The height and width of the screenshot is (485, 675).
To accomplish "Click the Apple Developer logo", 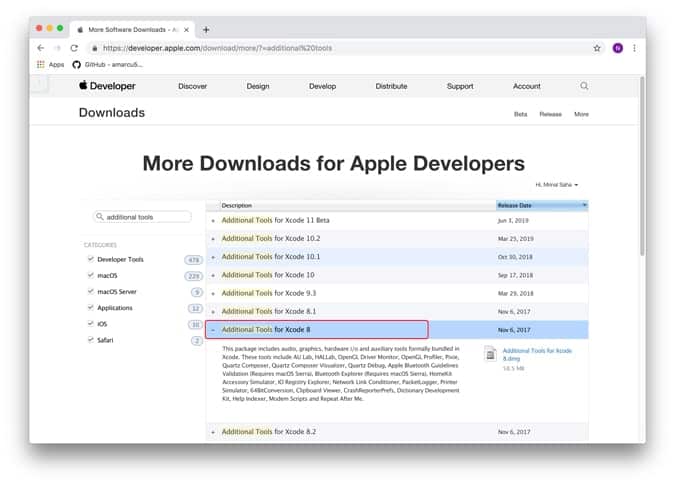I will (x=107, y=86).
